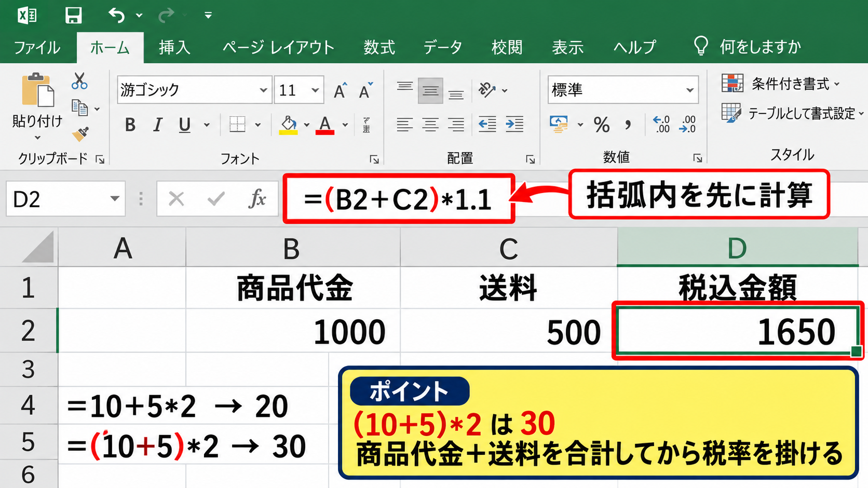Image resolution: width=868 pixels, height=488 pixels.
Task: Toggle italic formatting
Action: (x=157, y=125)
